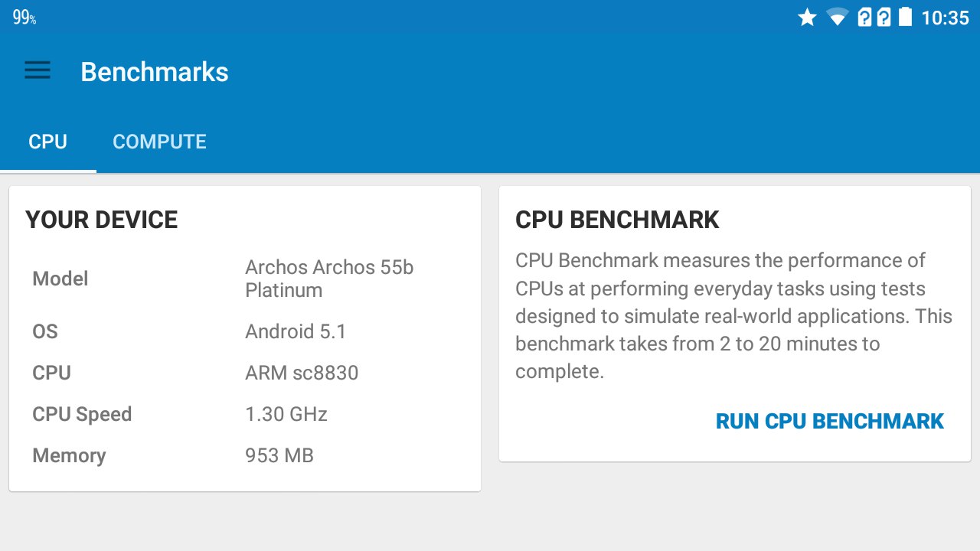The image size is (980, 551).
Task: Tap the Wi-Fi signal icon
Action: pyautogui.click(x=837, y=18)
